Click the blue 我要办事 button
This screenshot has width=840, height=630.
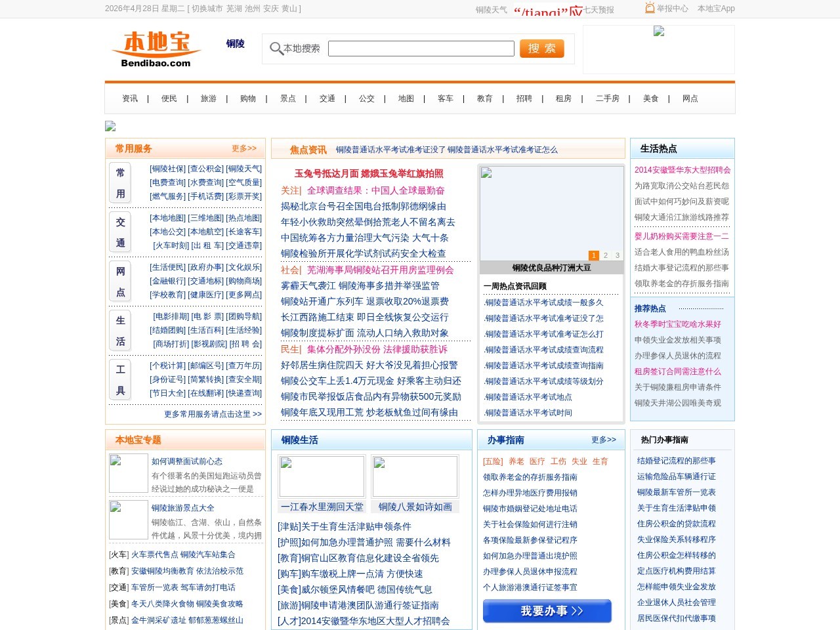pos(547,611)
